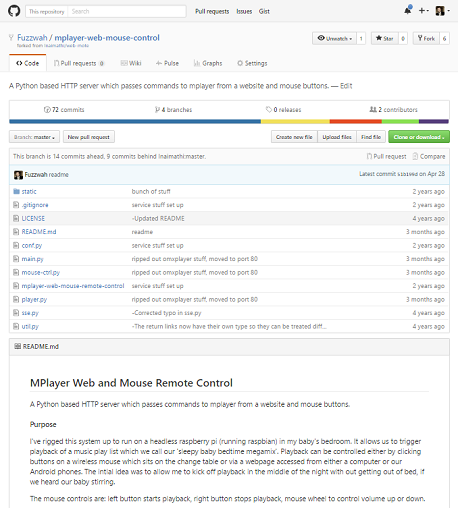This screenshot has width=458, height=508.
Task: Open main.py file
Action: 33,259
